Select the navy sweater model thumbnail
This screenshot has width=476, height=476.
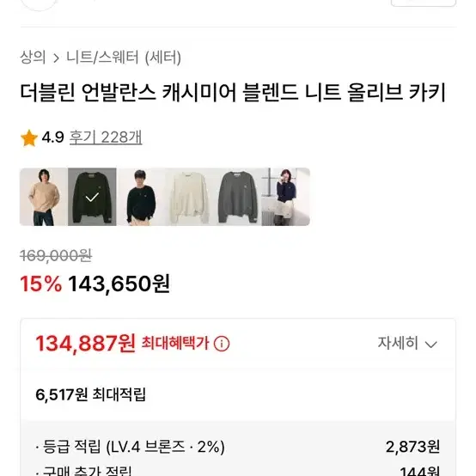pos(285,197)
